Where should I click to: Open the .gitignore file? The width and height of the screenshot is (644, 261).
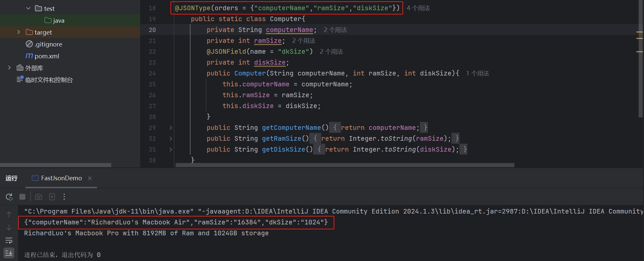pos(48,44)
